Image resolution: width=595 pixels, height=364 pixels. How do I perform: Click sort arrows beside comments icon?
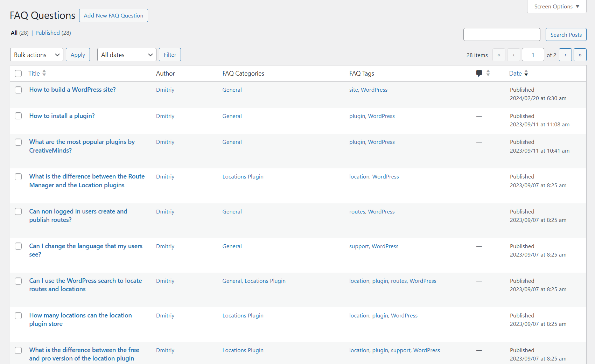[488, 73]
